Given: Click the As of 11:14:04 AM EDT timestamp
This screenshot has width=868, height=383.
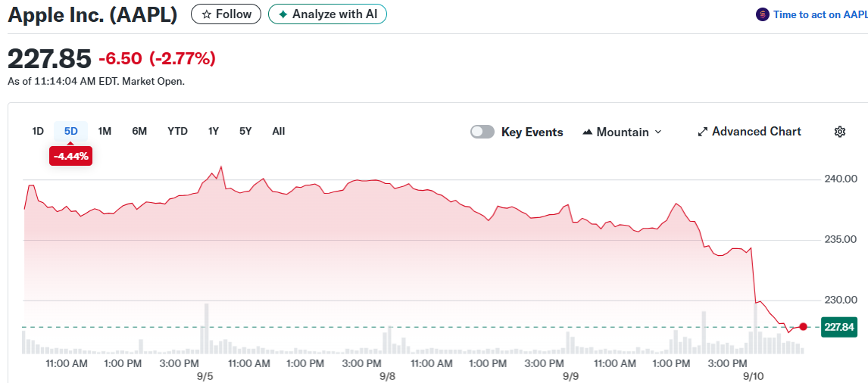Looking at the screenshot, I should pyautogui.click(x=96, y=81).
